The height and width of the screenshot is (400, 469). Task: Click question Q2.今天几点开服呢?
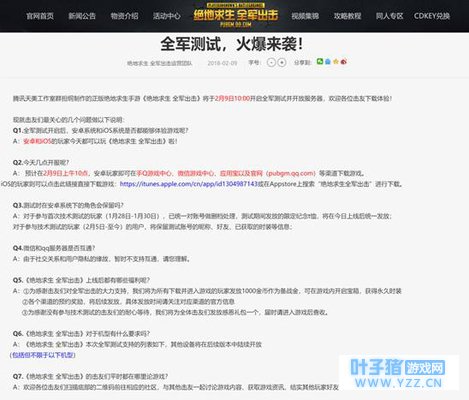pos(41,162)
